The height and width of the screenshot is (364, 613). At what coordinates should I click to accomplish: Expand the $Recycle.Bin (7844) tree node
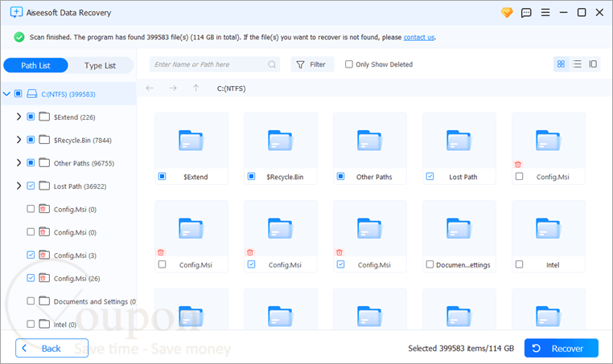[19, 140]
